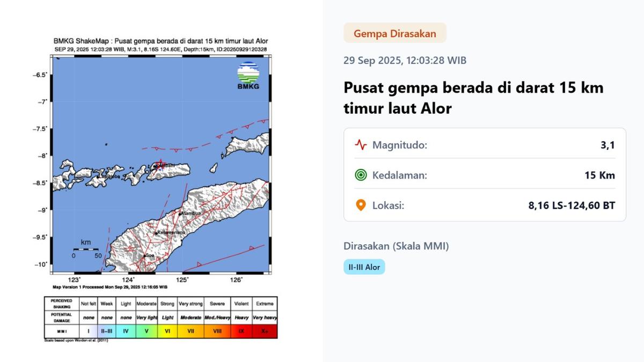Select the yellow MMI VI color cell

click(x=167, y=331)
